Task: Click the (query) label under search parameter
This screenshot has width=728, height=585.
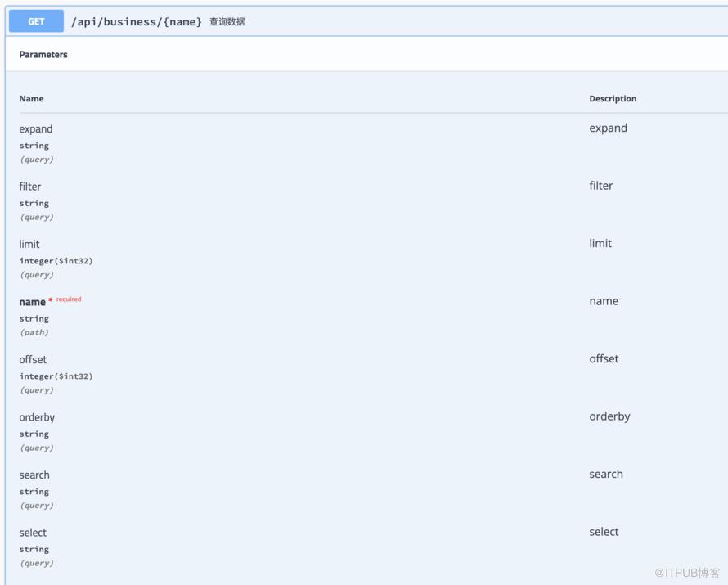Action: (37, 505)
